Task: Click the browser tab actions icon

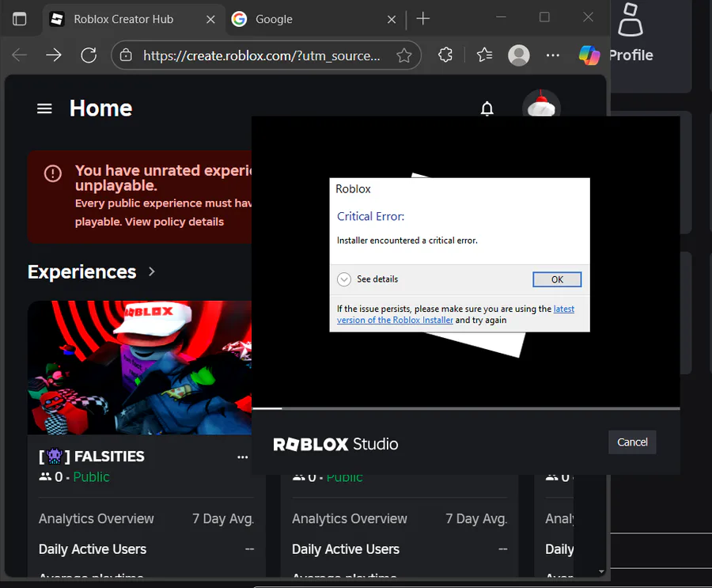Action: coord(20,19)
